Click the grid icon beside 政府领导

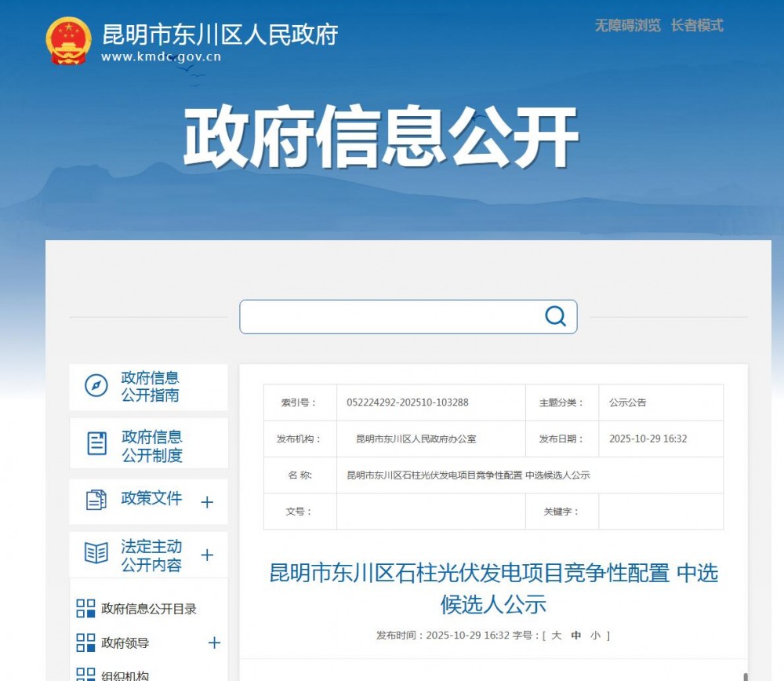coord(85,643)
